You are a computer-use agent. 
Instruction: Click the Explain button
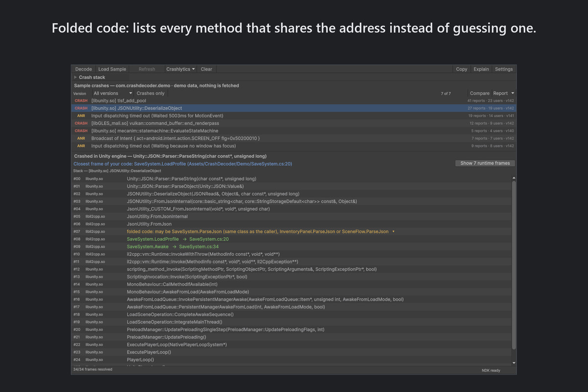coord(481,69)
